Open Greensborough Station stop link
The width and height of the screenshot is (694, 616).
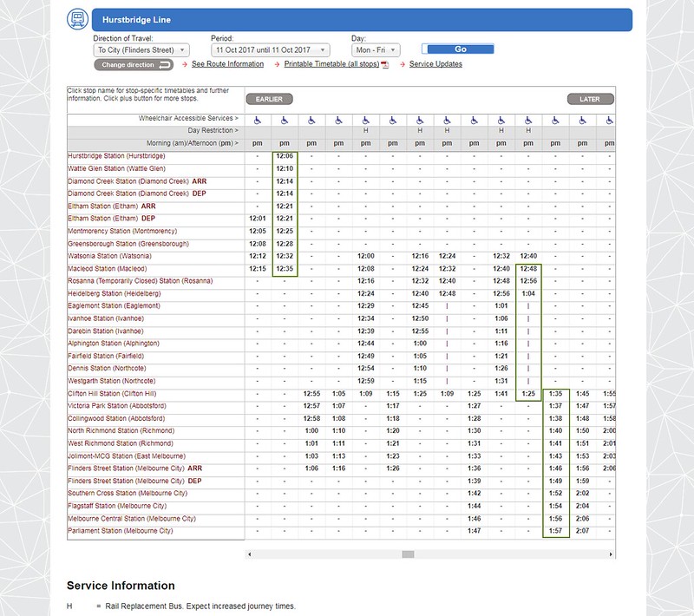tap(128, 244)
